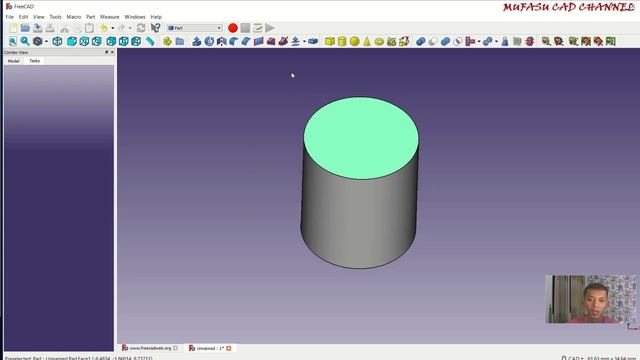The height and width of the screenshot is (360, 640).
Task: Open a document with the folder icon
Action: click(25, 28)
